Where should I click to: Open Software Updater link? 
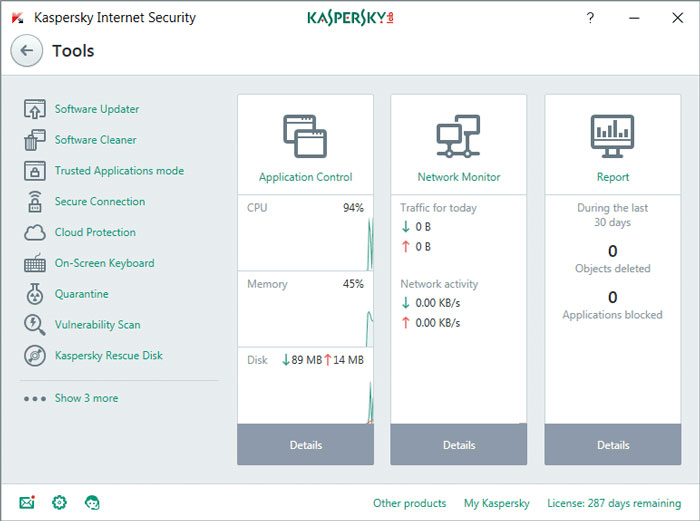coord(97,109)
